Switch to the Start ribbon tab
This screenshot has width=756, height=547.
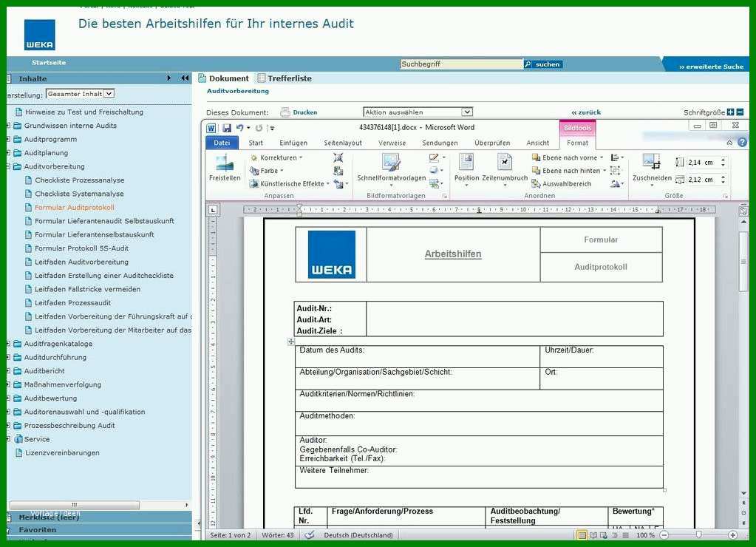pos(256,143)
